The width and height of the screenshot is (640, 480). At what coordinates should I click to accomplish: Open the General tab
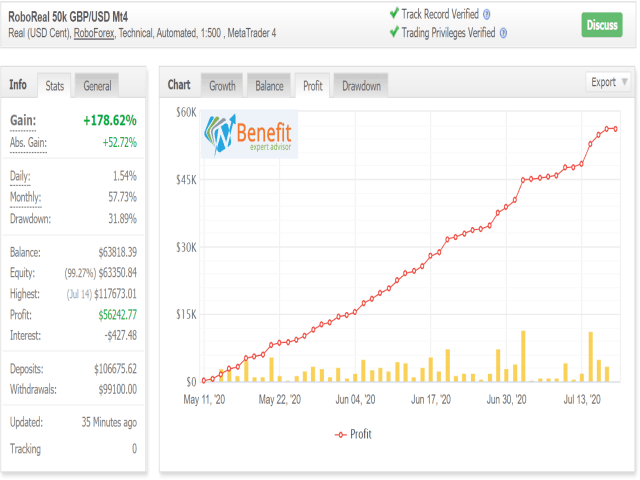97,86
